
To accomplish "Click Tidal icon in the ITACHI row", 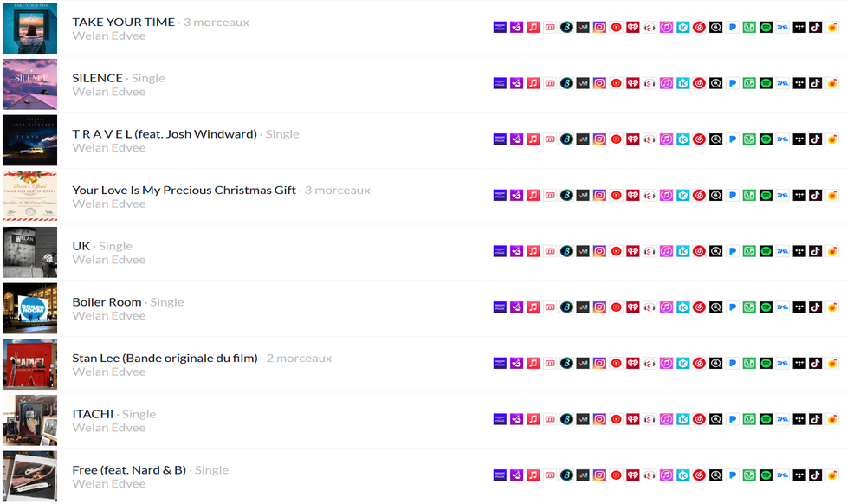I will 799,419.
